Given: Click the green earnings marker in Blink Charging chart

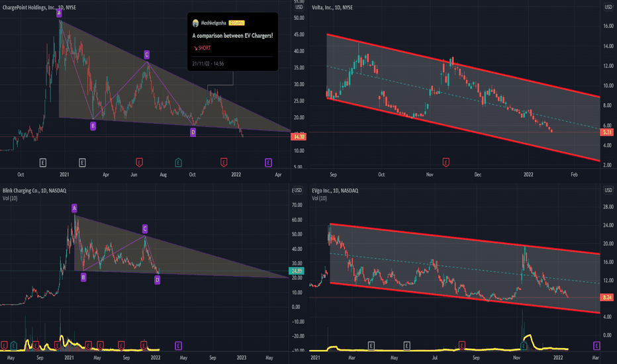Looking at the screenshot, I should pyautogui.click(x=14, y=345).
